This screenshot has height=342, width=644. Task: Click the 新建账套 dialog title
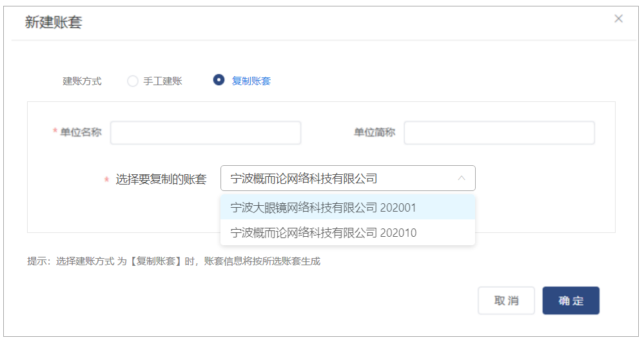point(54,22)
